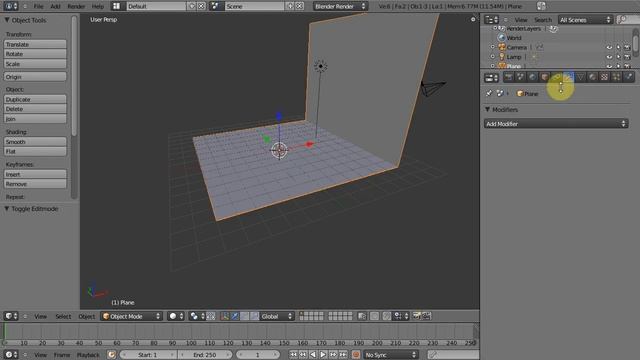Click the End: 250 frame field
This screenshot has width=640, height=360.
[205, 355]
